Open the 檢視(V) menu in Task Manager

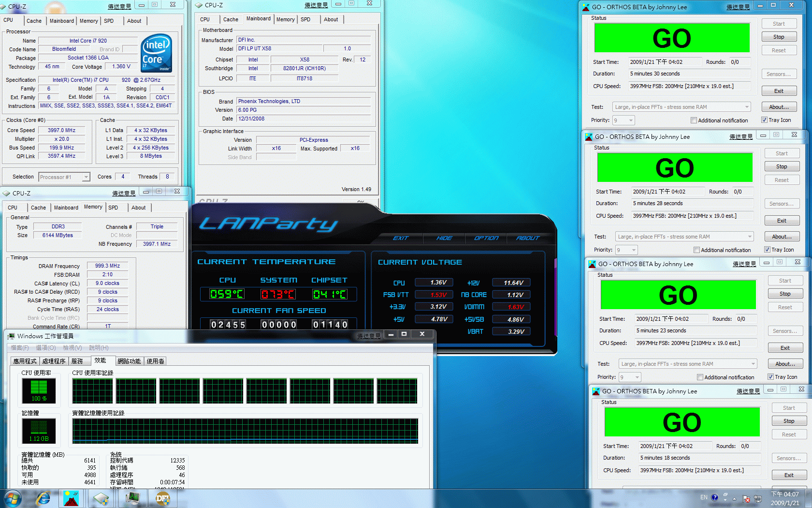click(72, 348)
